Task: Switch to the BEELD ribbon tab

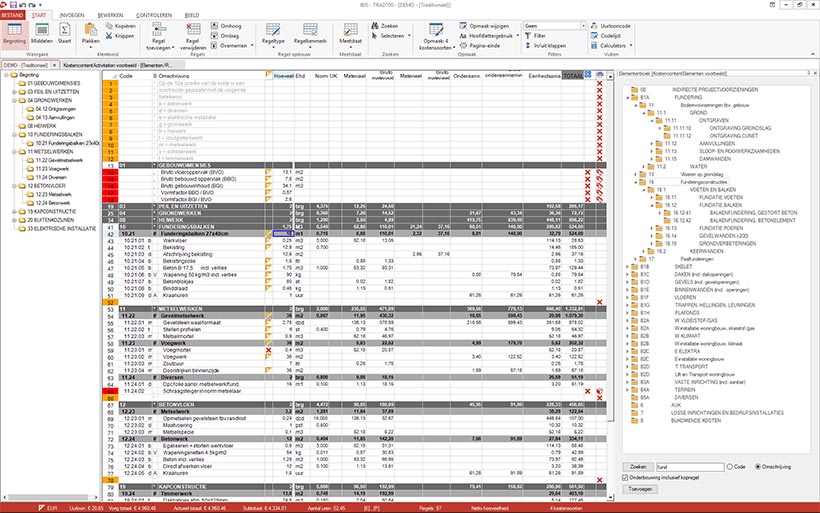Action: (192, 15)
